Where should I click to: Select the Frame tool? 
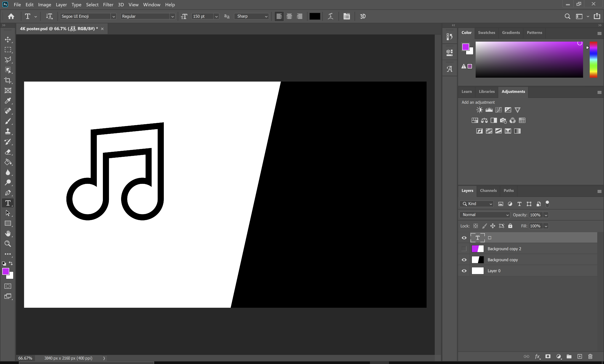coord(8,91)
